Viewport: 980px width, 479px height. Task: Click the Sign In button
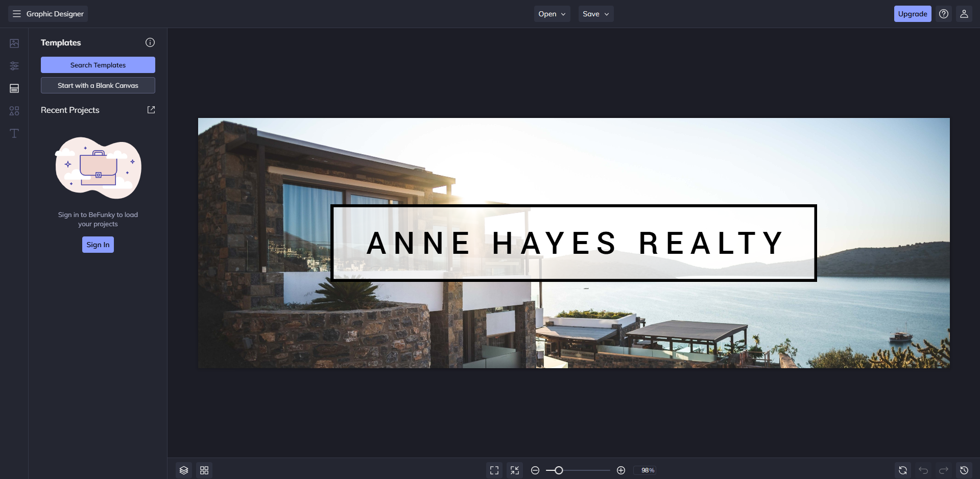point(98,245)
